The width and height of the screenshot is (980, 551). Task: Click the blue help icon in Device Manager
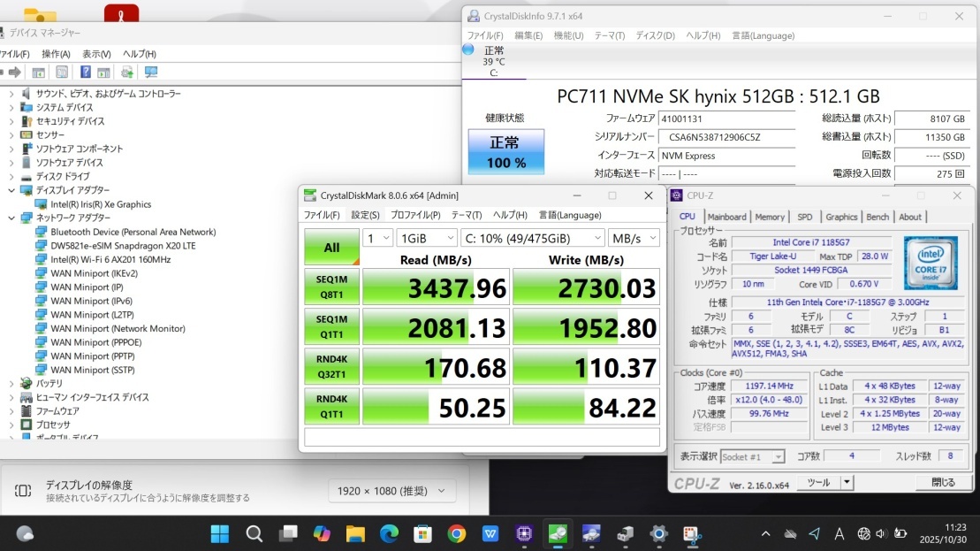click(x=86, y=73)
